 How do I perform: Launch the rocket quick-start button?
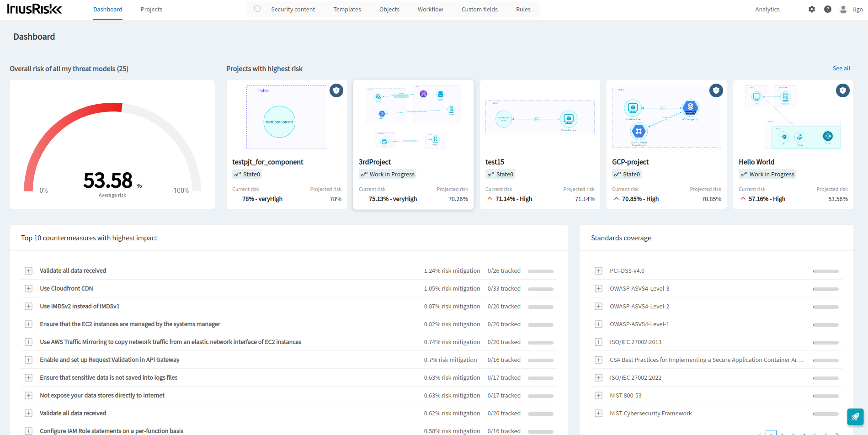(x=855, y=417)
